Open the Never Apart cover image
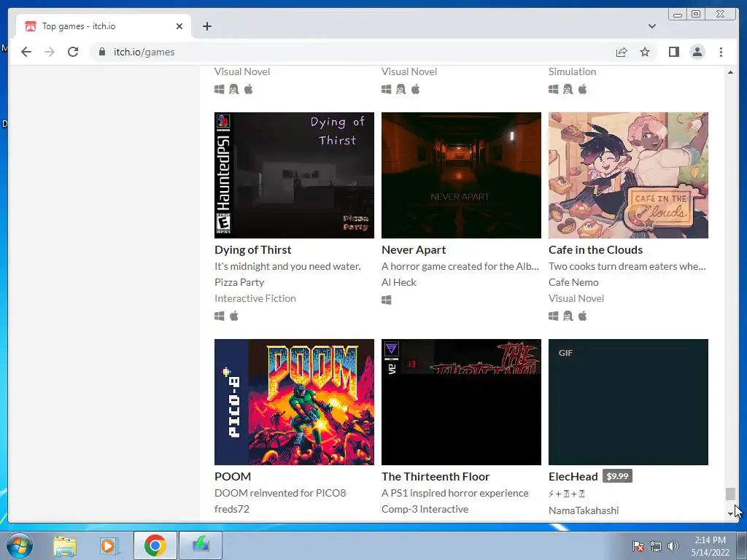The width and height of the screenshot is (747, 560). pos(461,175)
